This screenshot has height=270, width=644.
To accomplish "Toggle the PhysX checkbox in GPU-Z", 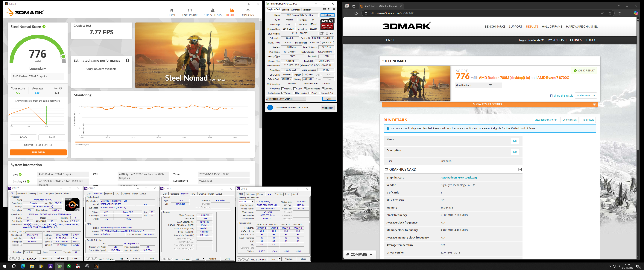I will pyautogui.click(x=310, y=93).
